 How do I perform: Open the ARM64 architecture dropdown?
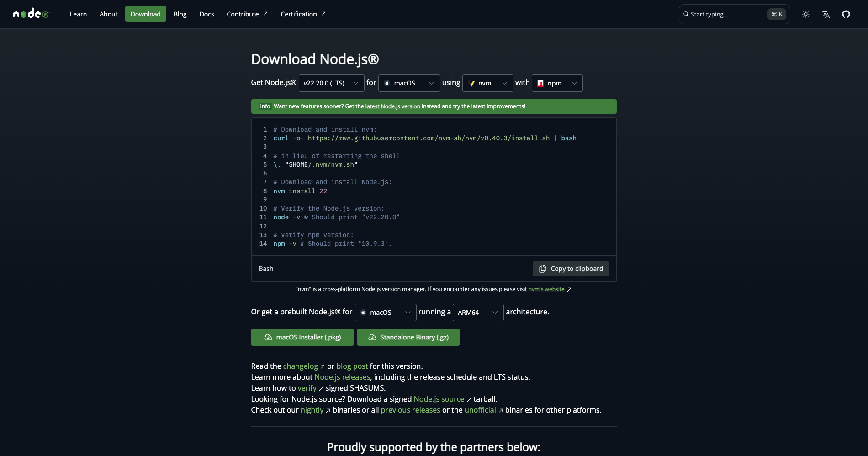click(x=477, y=313)
